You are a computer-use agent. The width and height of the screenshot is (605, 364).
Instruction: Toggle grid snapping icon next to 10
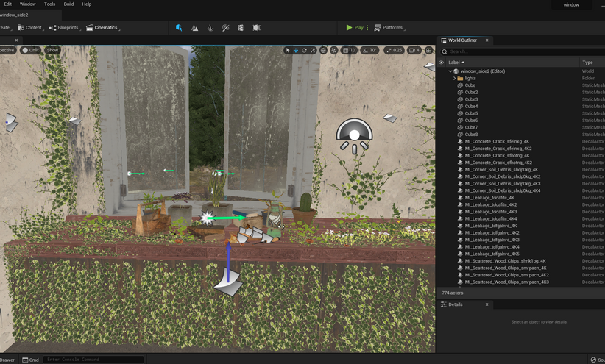[x=344, y=50]
